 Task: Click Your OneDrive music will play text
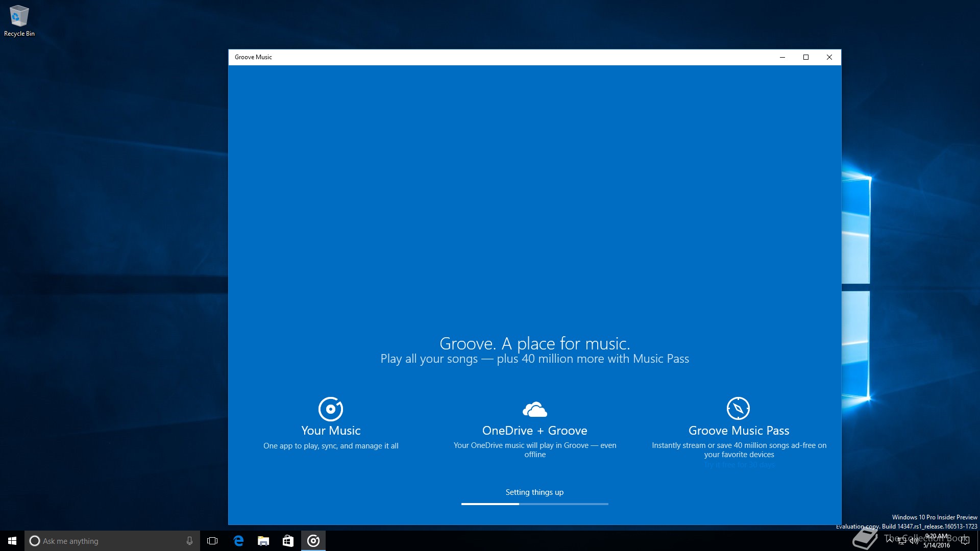[x=535, y=450]
